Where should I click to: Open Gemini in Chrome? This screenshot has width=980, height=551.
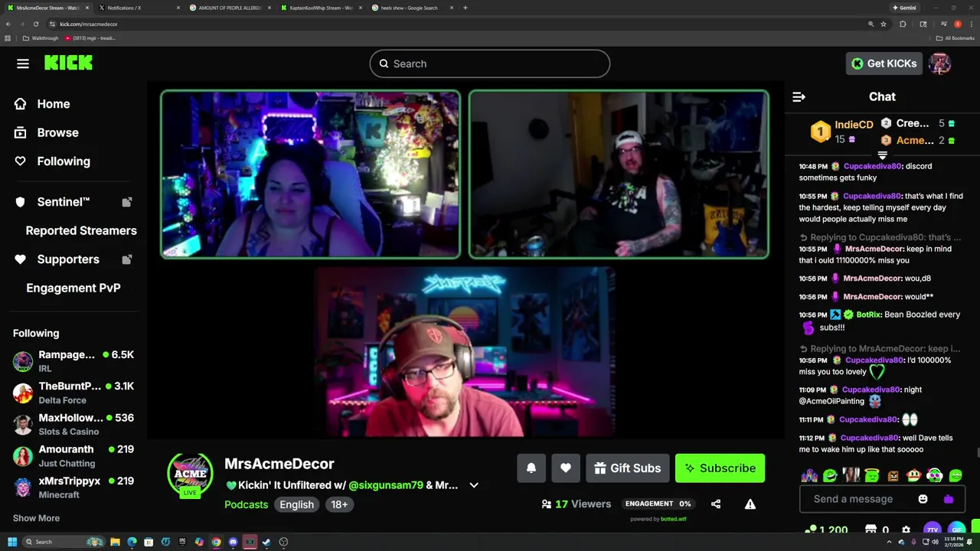coord(904,8)
